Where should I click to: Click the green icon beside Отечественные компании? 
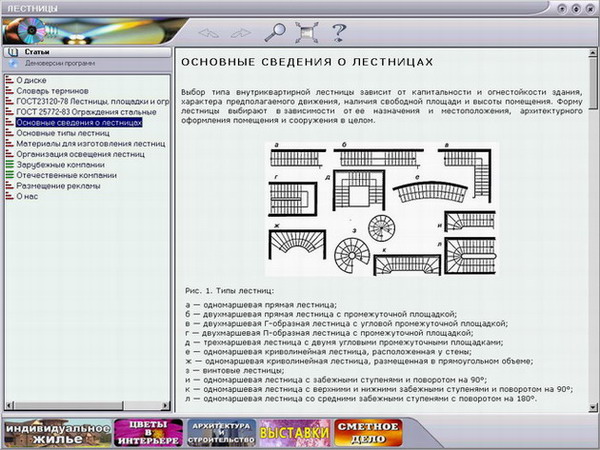coord(9,175)
